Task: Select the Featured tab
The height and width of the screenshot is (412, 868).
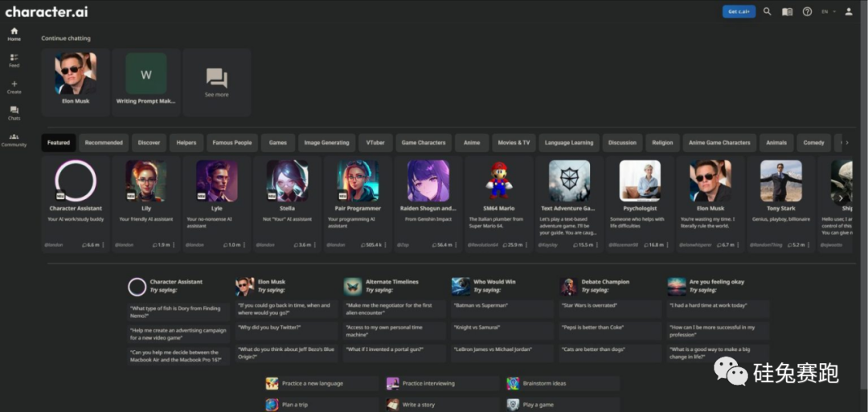Action: pos(59,143)
